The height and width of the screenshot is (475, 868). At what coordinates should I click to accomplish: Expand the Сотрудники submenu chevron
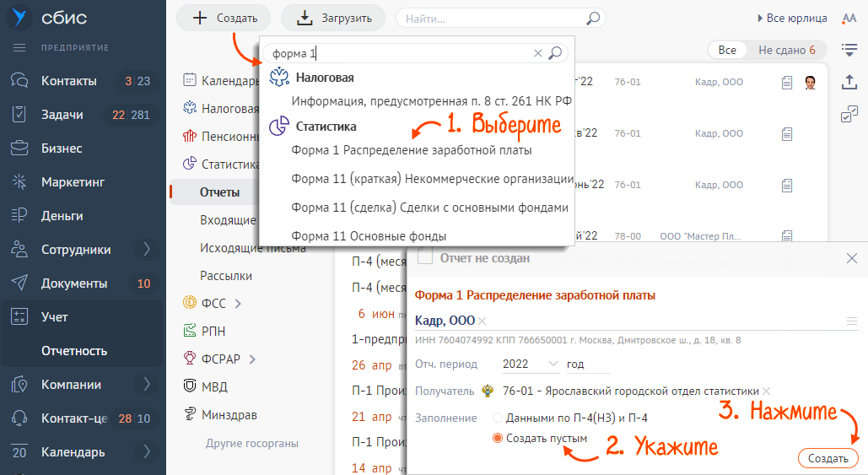coord(147,249)
